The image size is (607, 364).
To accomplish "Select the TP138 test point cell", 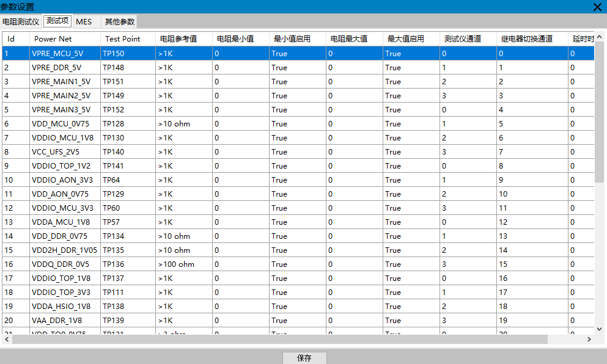I will pos(128,307).
